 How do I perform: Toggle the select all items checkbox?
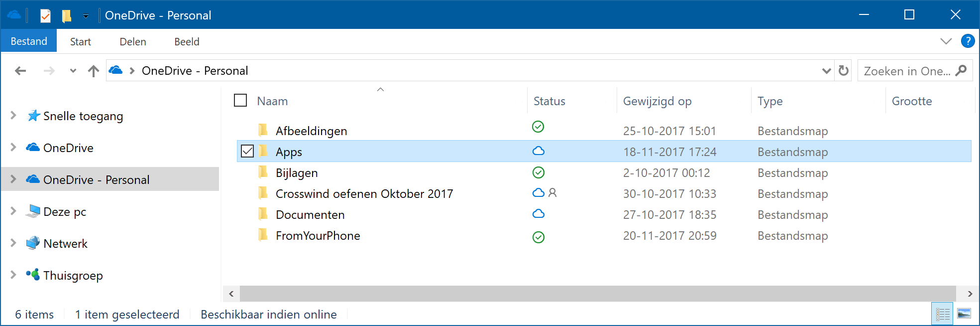coord(240,101)
